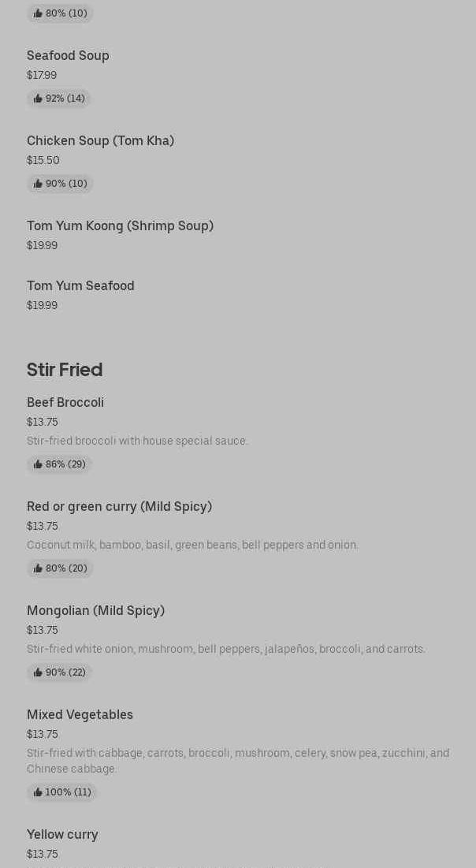Click thumbs-up icon under Chicken Soup (Tom Kha)
The height and width of the screenshot is (868, 476).
[x=38, y=184]
